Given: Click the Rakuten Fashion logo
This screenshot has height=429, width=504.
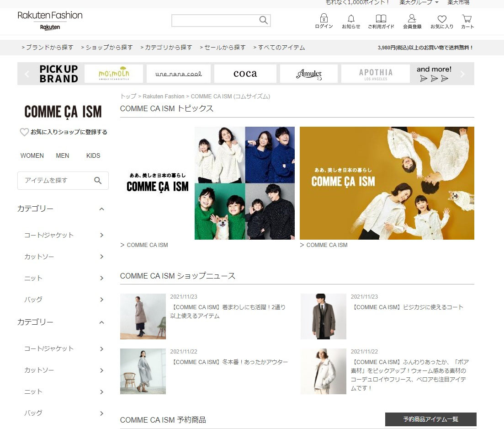Looking at the screenshot, I should click(x=50, y=20).
